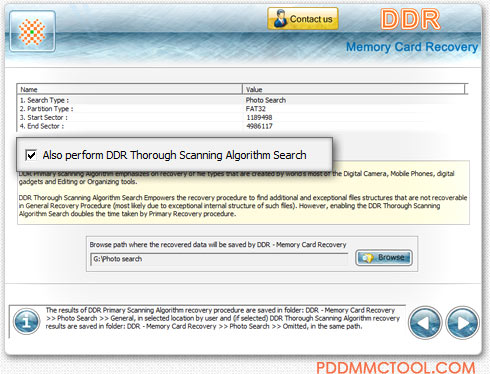Click the Name column header
Image resolution: width=490 pixels, height=374 pixels.
tap(130, 89)
